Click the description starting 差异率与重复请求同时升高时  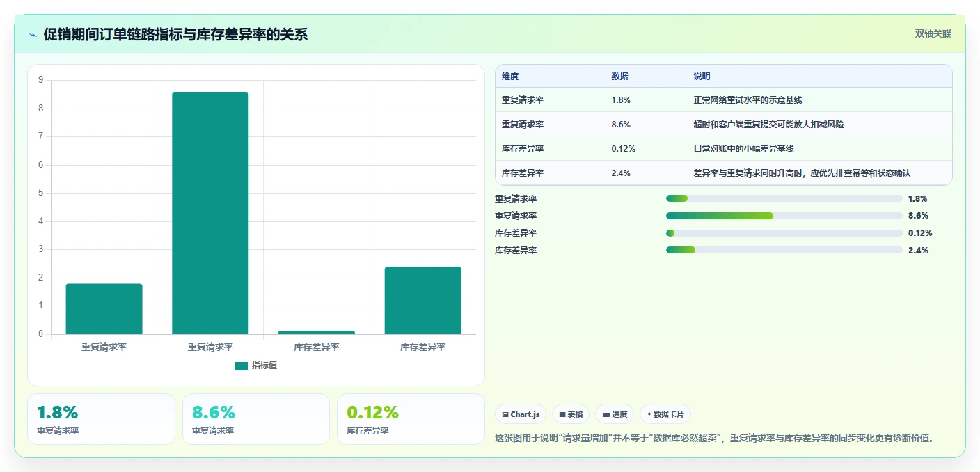[802, 173]
